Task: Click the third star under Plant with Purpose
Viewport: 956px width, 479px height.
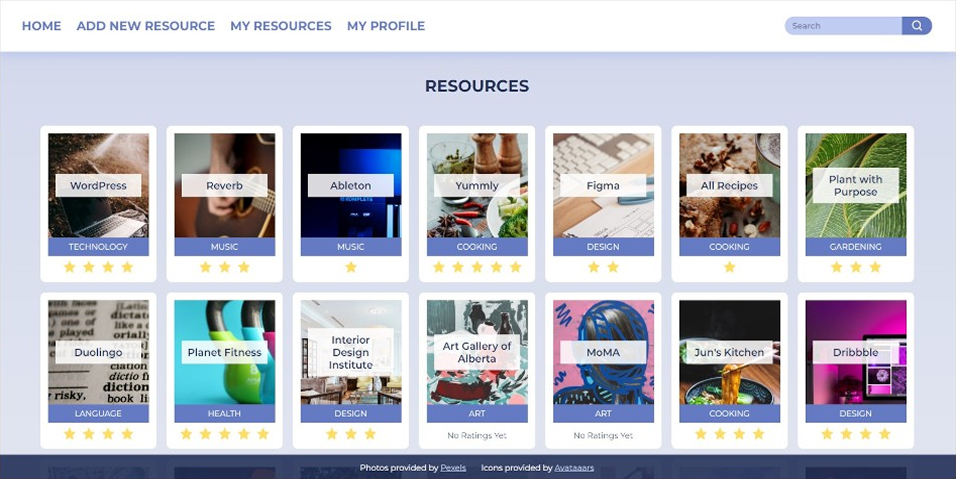Action: pos(875,267)
